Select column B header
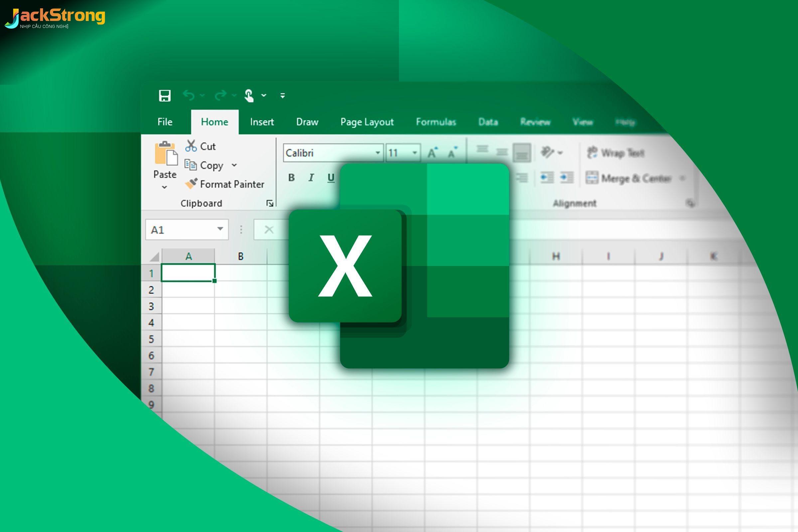 tap(240, 256)
